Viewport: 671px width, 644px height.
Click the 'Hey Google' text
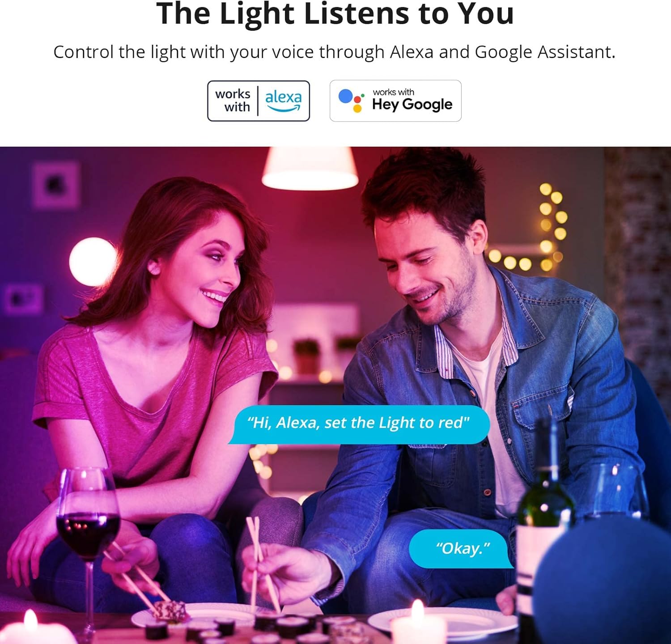[412, 105]
